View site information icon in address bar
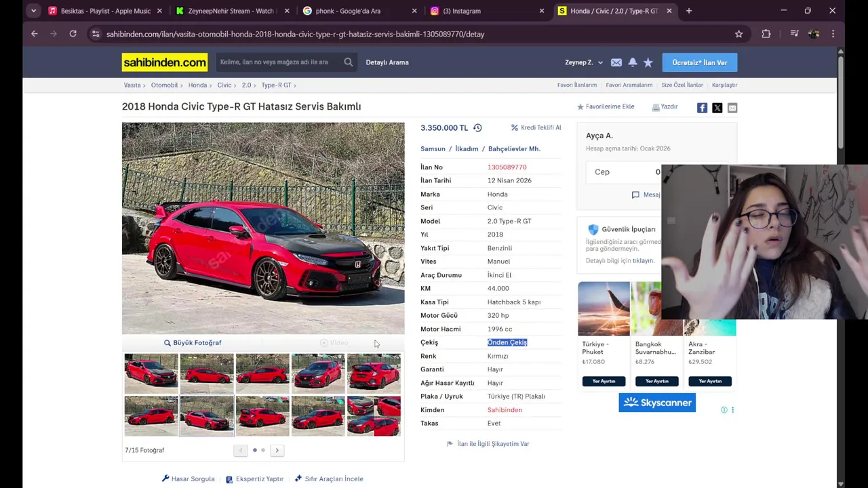868x488 pixels. tap(96, 34)
